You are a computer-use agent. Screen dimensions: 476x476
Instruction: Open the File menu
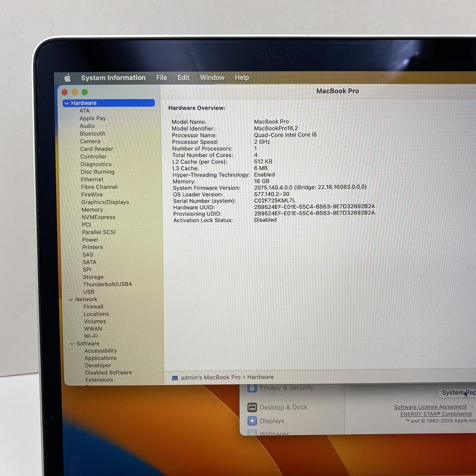(x=161, y=78)
